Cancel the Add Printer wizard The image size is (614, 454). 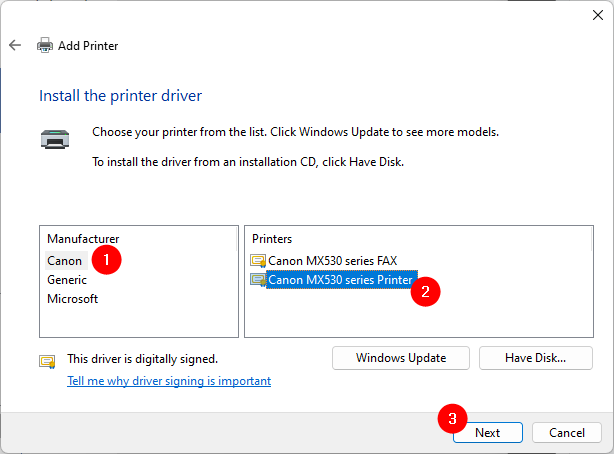(x=567, y=432)
